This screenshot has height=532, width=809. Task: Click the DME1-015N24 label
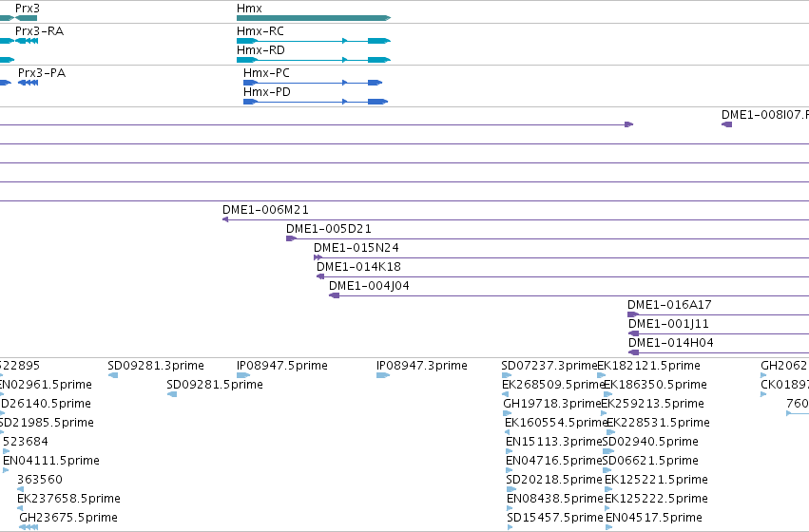(x=356, y=248)
